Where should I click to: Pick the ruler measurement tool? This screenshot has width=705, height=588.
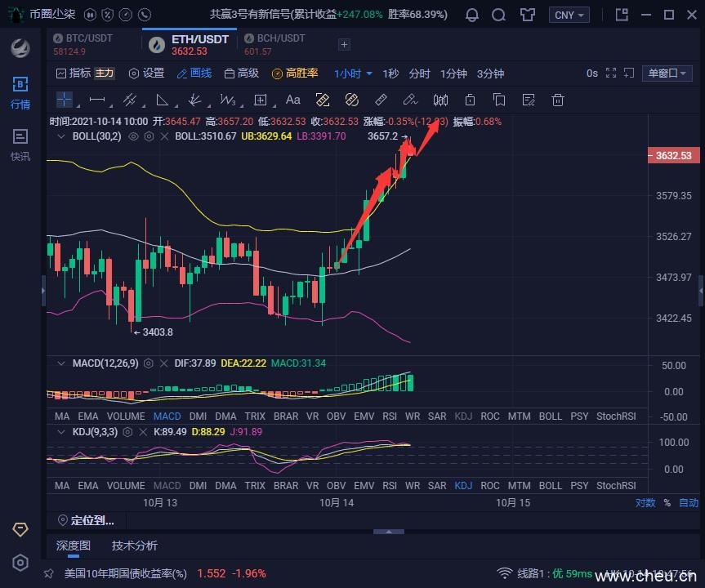pos(381,100)
